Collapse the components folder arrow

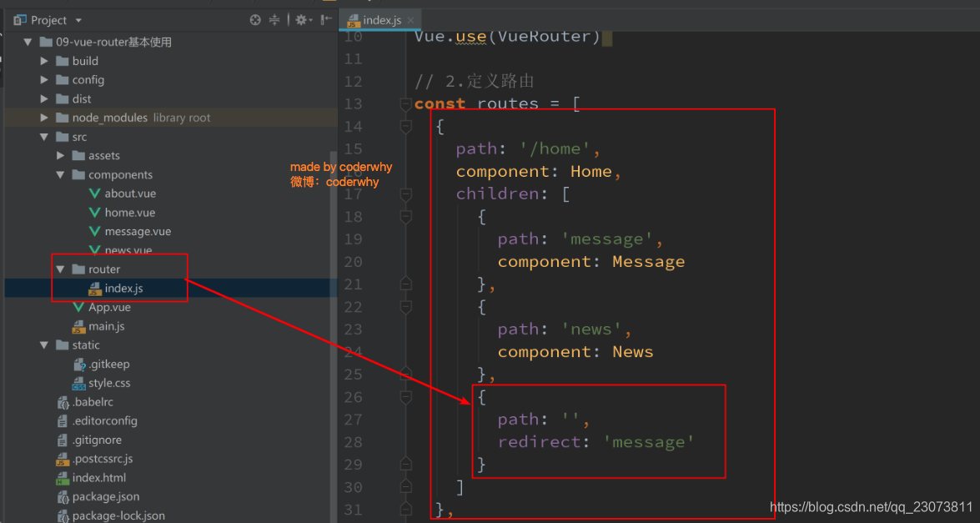[60, 175]
